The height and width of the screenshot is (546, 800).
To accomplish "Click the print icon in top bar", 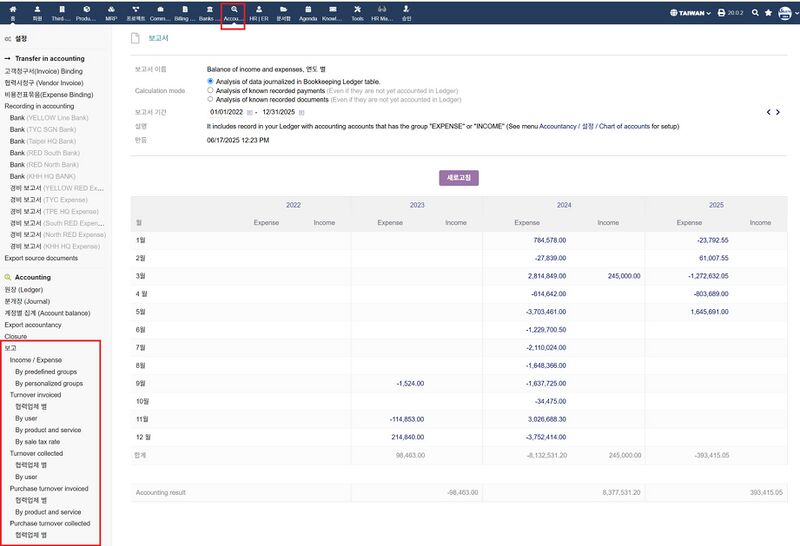I will click(x=721, y=13).
